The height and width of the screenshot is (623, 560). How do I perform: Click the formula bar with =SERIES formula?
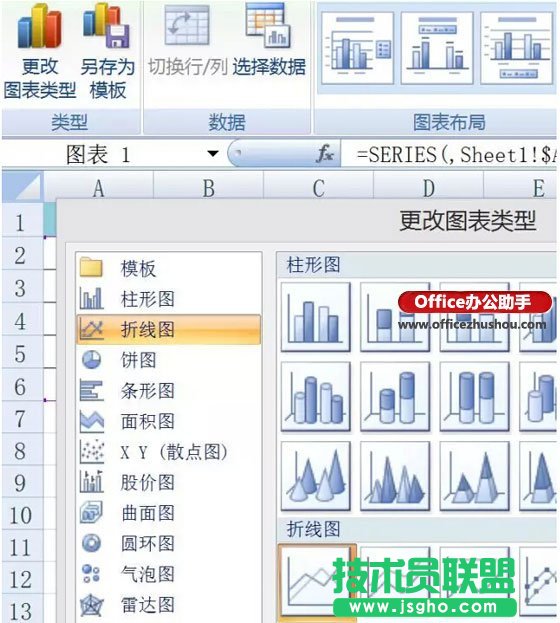[x=449, y=154]
